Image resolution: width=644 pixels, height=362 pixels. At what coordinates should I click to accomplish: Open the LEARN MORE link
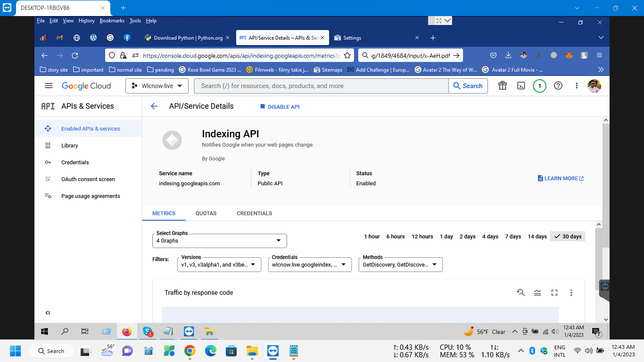(x=561, y=179)
